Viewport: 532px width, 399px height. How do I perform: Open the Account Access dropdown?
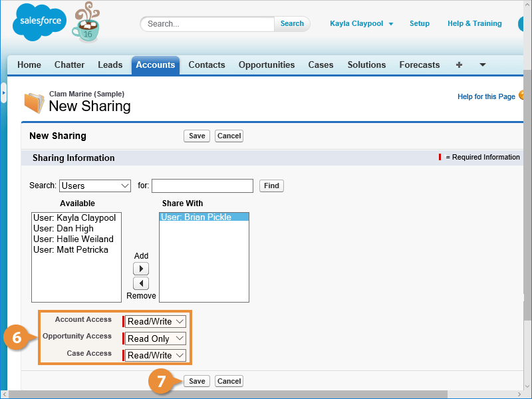pos(156,321)
